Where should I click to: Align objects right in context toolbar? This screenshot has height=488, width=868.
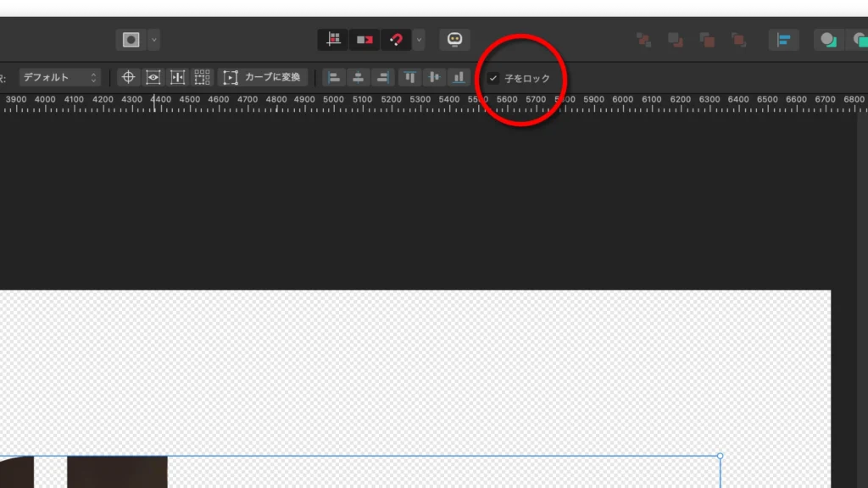pyautogui.click(x=383, y=77)
